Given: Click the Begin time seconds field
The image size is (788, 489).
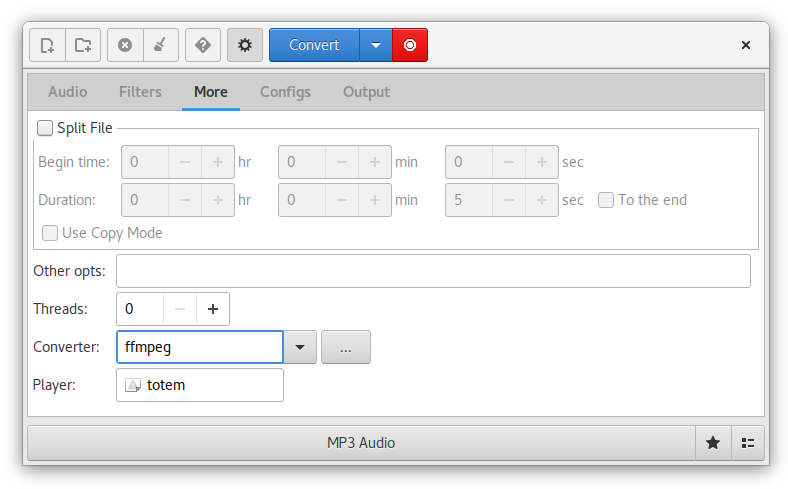Looking at the screenshot, I should click(469, 162).
